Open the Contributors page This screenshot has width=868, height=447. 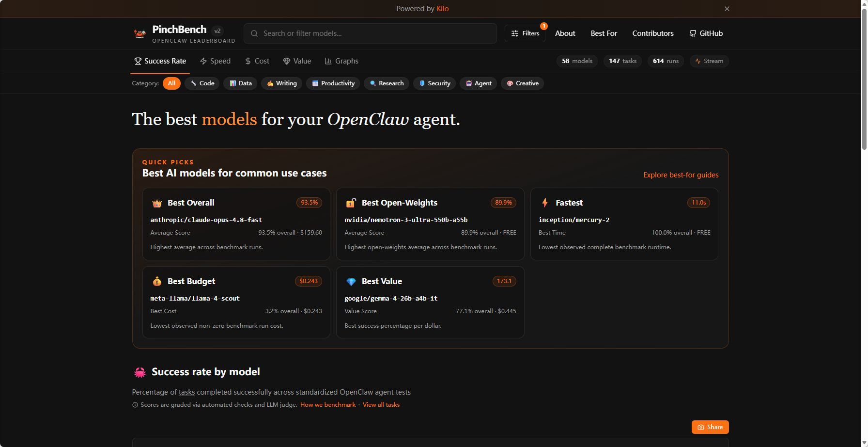point(653,33)
